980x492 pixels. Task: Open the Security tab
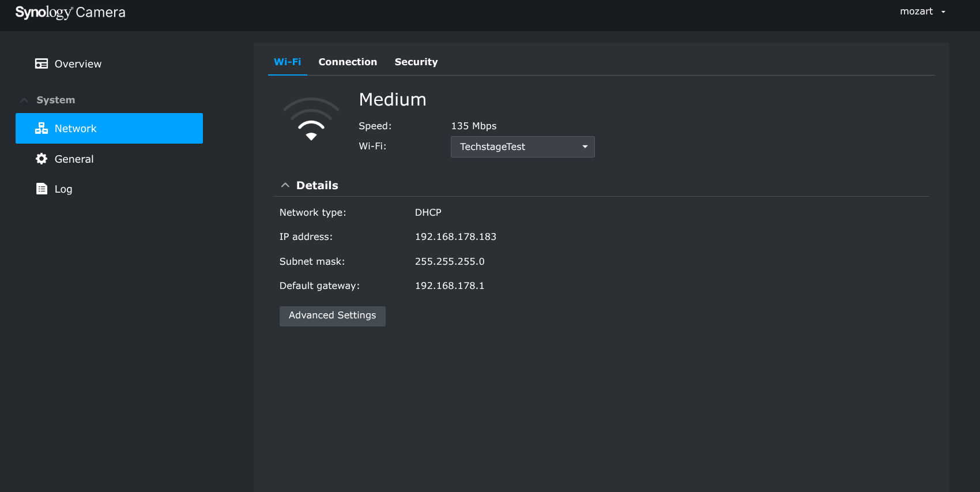(416, 62)
